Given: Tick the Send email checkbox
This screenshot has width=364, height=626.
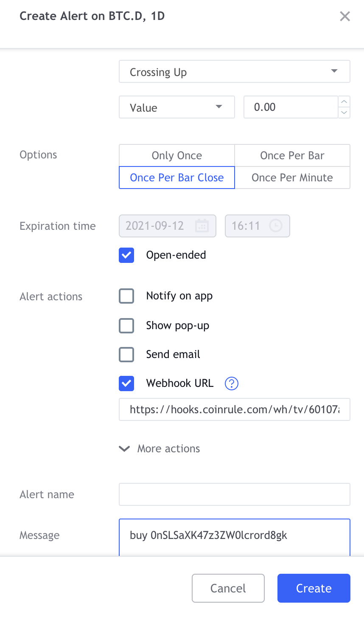Looking at the screenshot, I should (126, 355).
